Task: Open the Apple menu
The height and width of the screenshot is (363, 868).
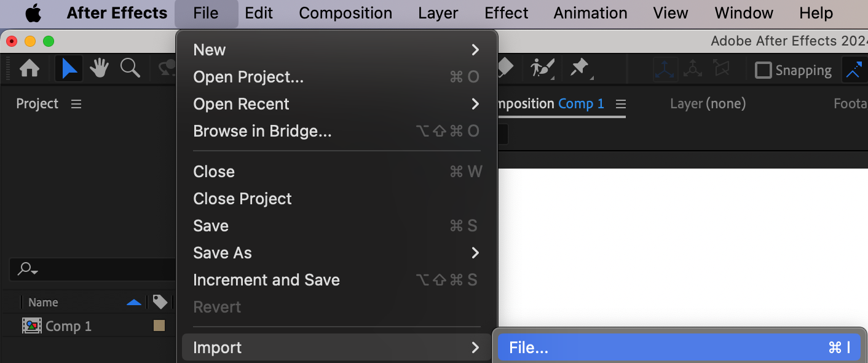Action: coord(33,13)
